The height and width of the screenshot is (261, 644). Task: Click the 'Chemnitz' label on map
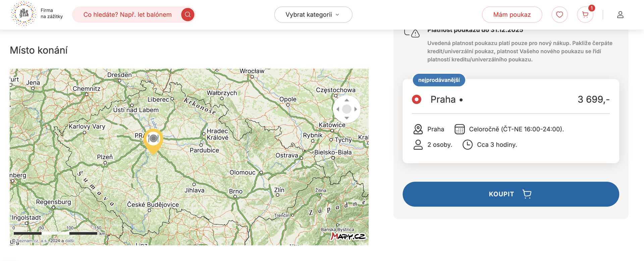pyautogui.click(x=87, y=89)
